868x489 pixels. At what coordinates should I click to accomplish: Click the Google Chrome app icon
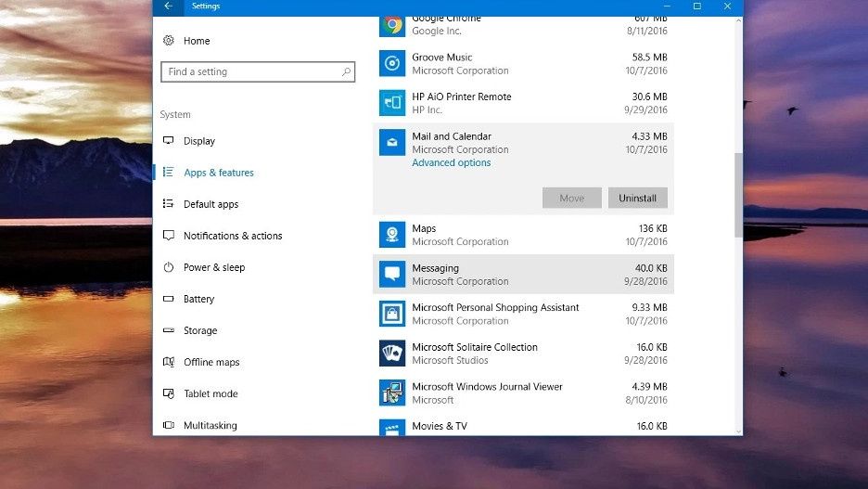(x=392, y=25)
